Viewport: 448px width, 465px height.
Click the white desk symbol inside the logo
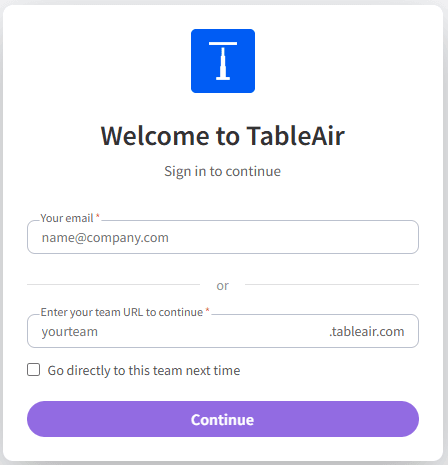coord(223,61)
